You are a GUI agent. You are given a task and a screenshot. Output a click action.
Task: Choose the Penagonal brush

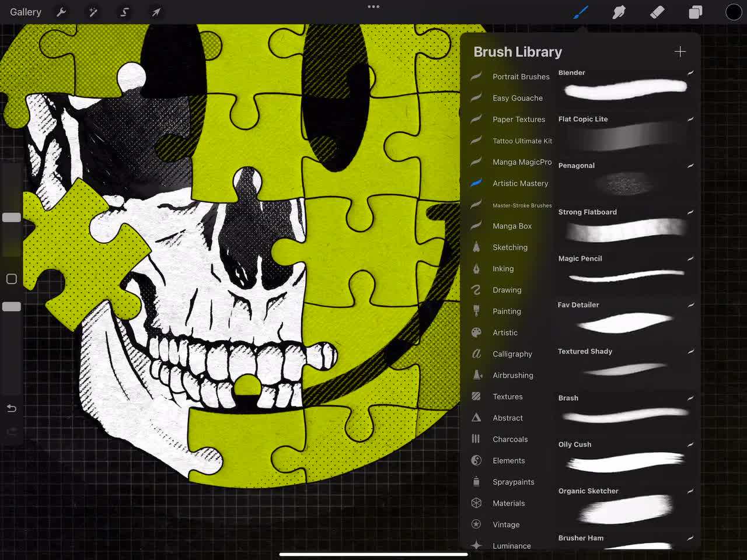[x=626, y=180]
